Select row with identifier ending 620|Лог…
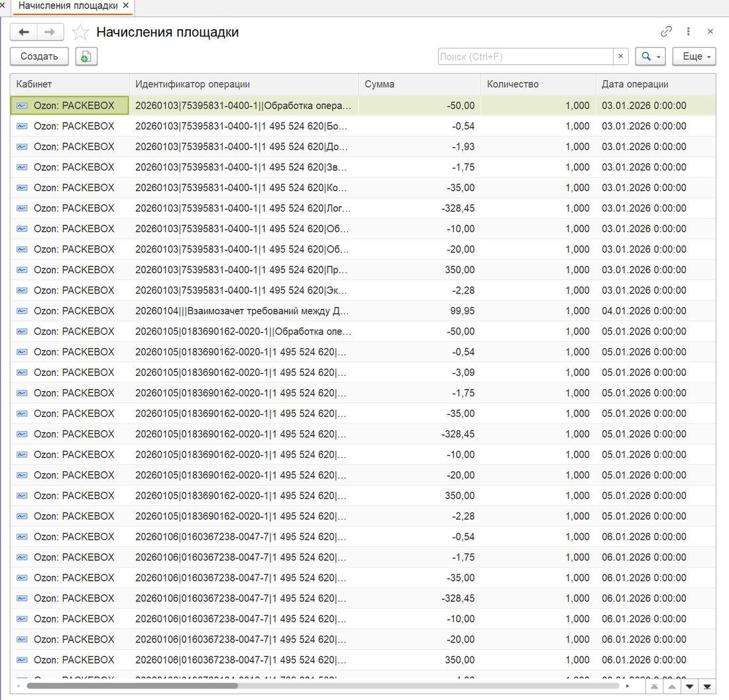Image resolution: width=729 pixels, height=700 pixels. pyautogui.click(x=363, y=208)
